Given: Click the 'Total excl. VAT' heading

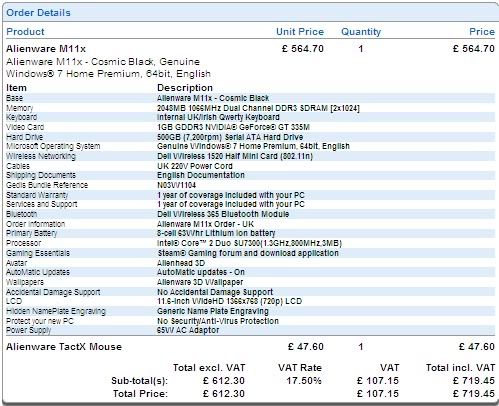Looking at the screenshot, I should [209, 368].
